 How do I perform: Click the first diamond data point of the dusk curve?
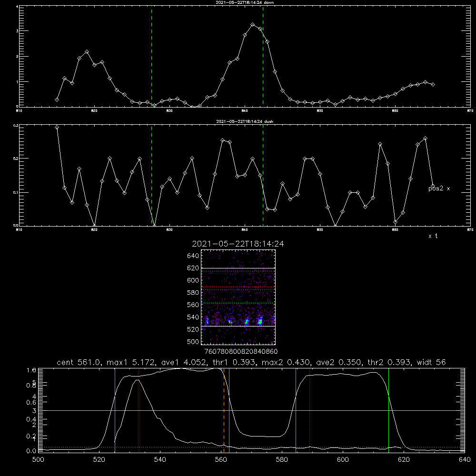tap(57, 127)
